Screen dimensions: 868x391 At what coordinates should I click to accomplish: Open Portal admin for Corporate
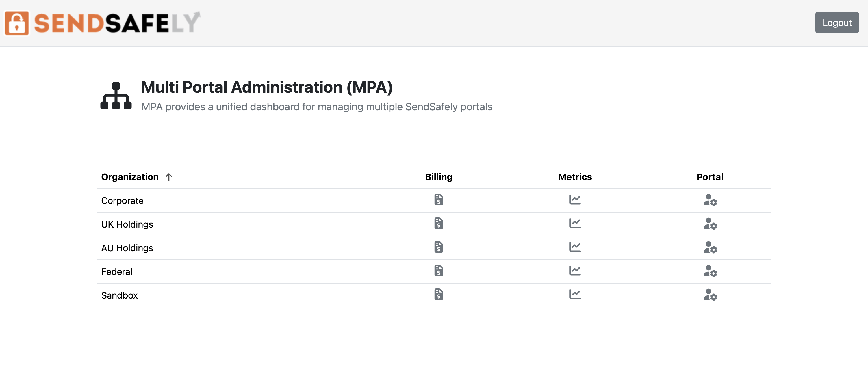tap(710, 200)
